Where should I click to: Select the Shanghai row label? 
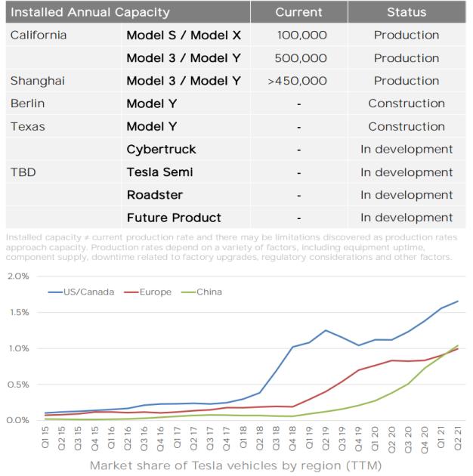click(36, 81)
